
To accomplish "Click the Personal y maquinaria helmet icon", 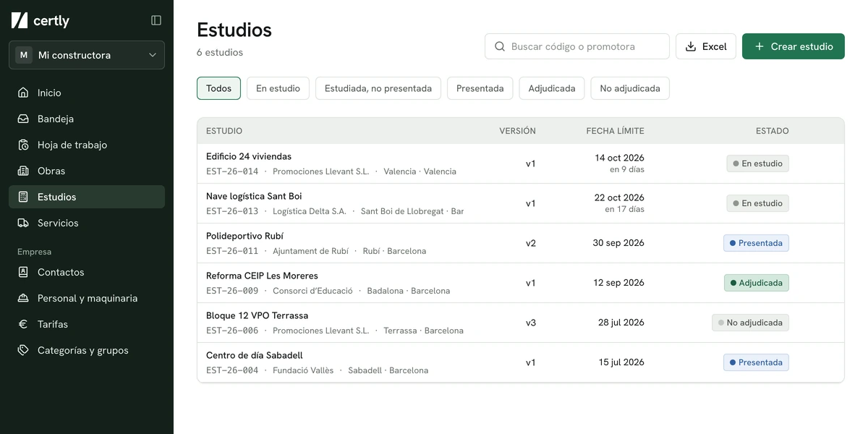I will click(23, 298).
